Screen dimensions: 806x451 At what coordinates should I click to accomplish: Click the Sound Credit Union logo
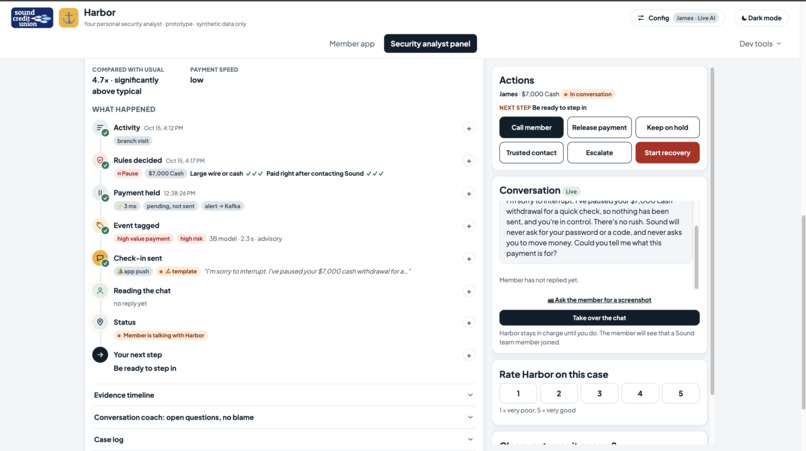point(32,18)
